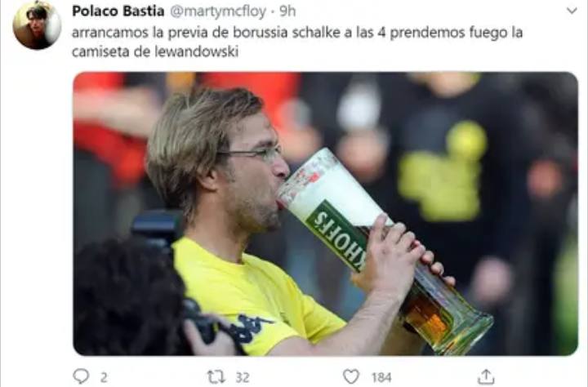This screenshot has width=588, height=387.
Task: Click the blurred yellow-logo shirt in background
Action: pyautogui.click(x=443, y=171)
